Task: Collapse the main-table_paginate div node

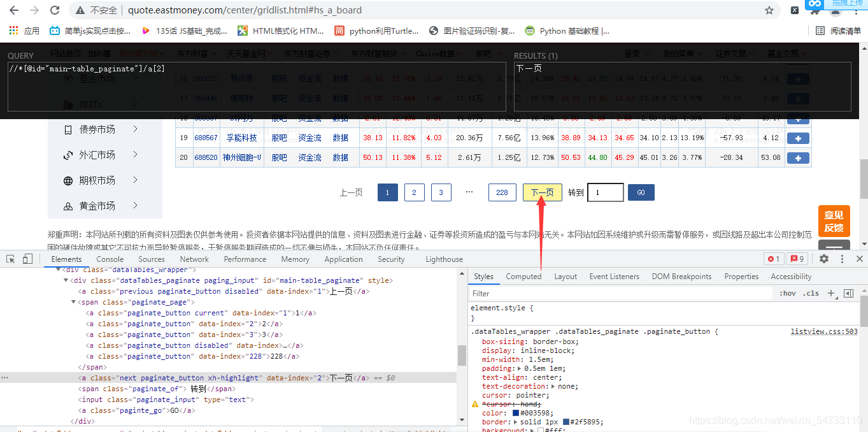Action: tap(67, 280)
